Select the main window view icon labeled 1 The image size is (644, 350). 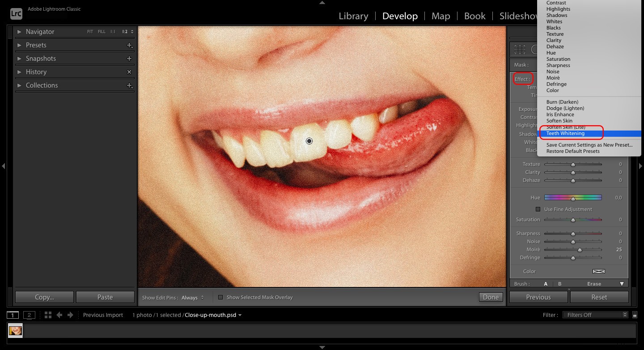click(x=12, y=315)
